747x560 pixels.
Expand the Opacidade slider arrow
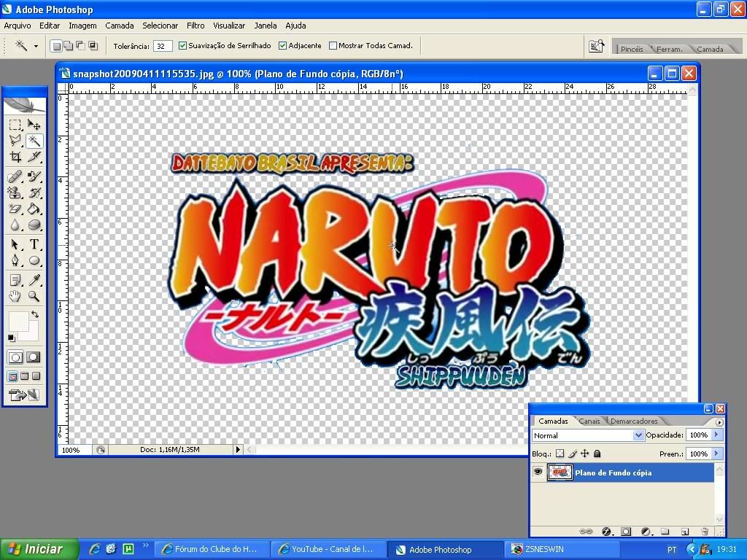click(x=716, y=435)
